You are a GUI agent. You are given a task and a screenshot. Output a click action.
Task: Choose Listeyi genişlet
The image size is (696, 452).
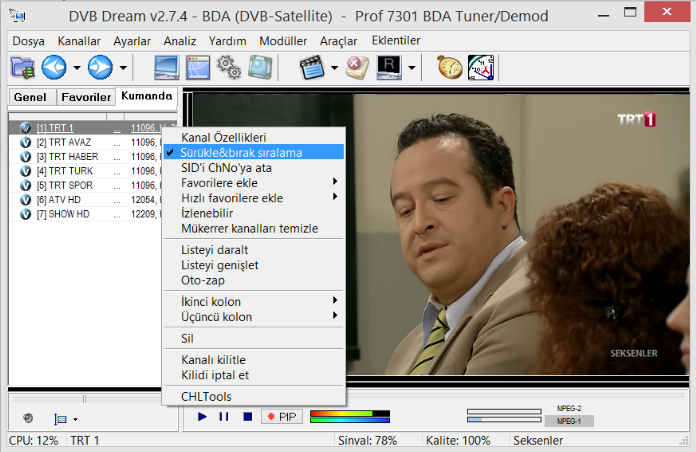coord(254,265)
